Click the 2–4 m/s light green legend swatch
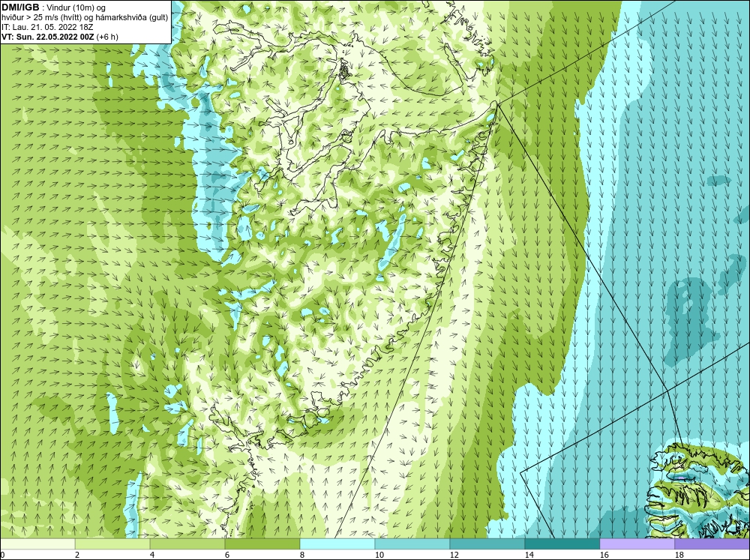 (x=112, y=544)
